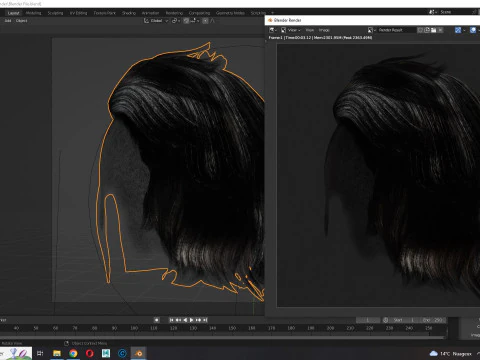Open the transform pivot point dropdown
The image size is (480, 360).
tap(176, 21)
